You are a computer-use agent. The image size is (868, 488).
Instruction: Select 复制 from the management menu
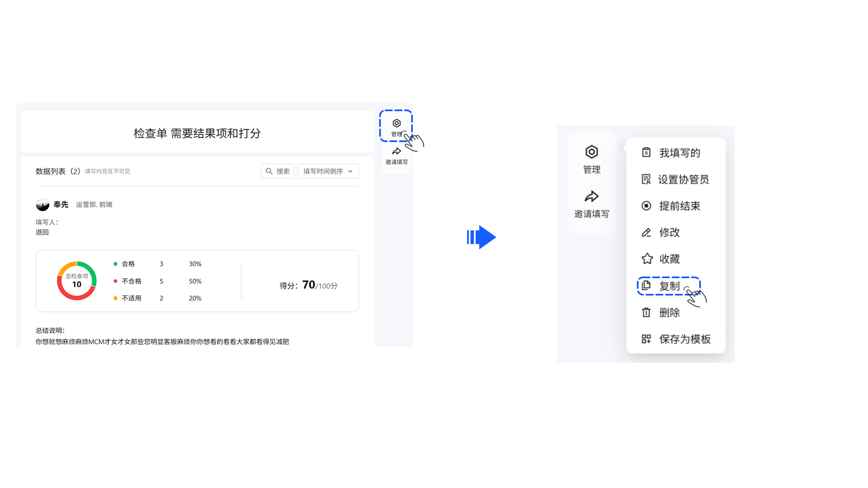point(669,286)
